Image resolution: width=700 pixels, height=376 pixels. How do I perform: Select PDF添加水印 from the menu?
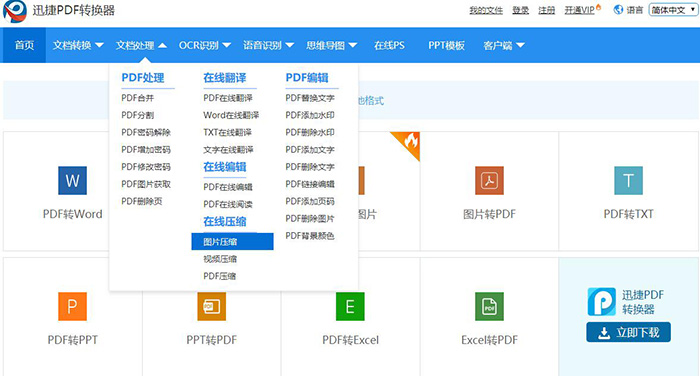[310, 115]
